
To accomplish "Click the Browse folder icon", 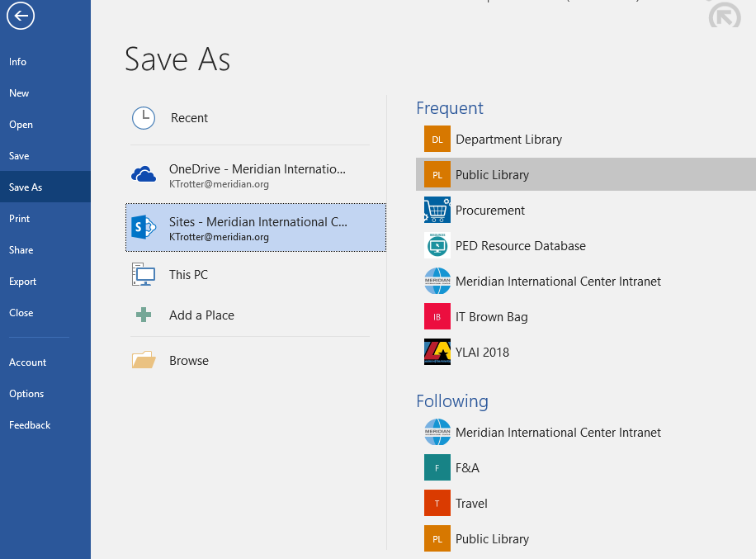I will 144,360.
